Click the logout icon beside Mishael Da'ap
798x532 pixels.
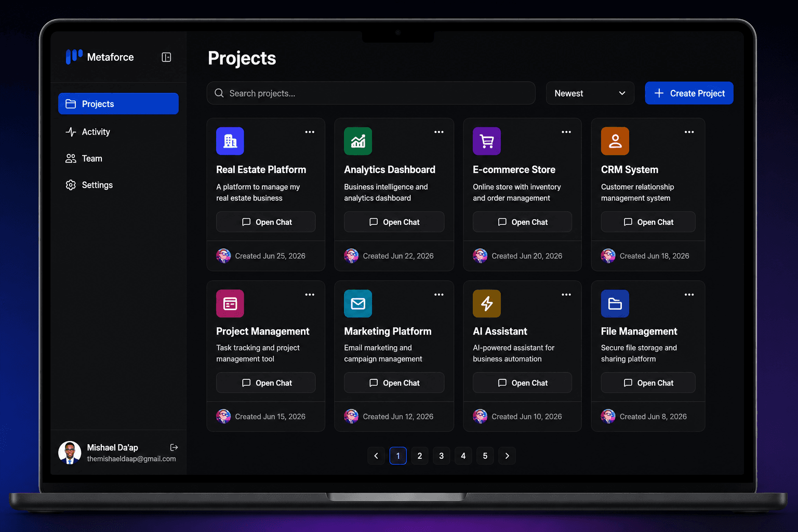click(x=174, y=447)
